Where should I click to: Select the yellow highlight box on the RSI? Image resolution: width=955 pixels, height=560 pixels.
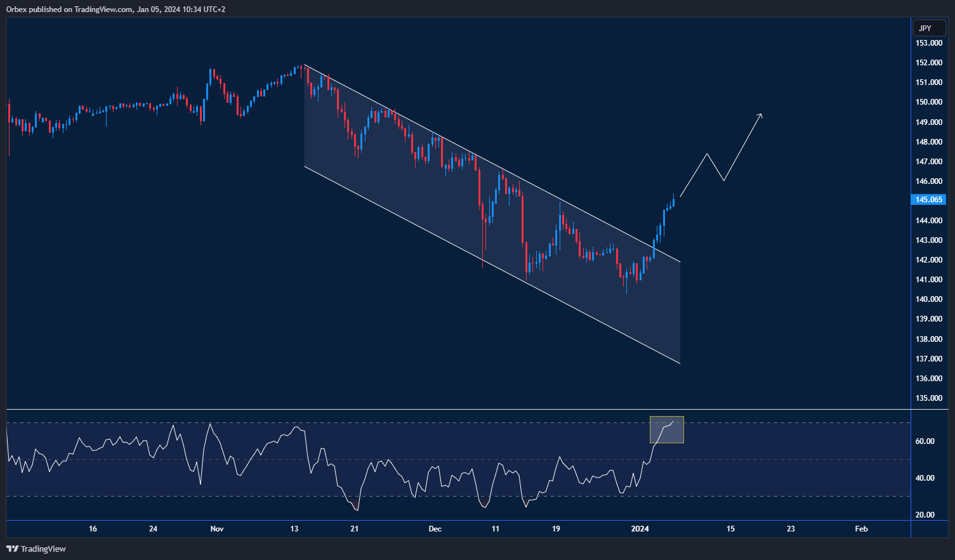(x=666, y=429)
